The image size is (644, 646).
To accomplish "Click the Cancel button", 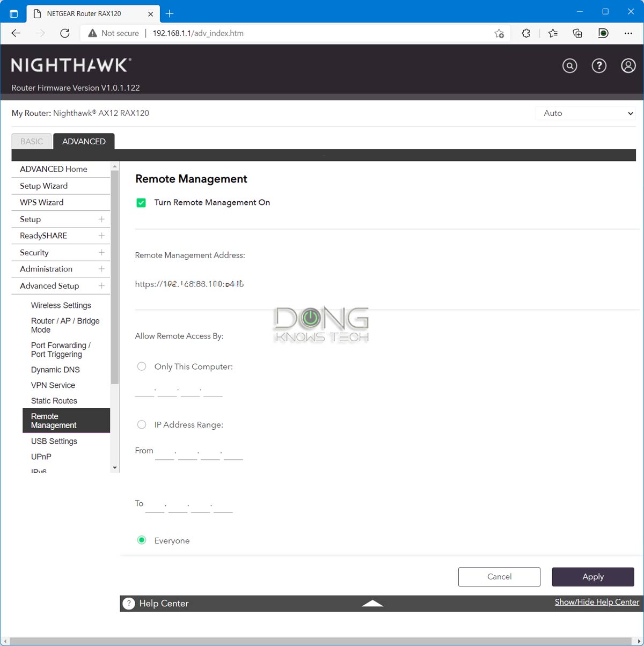I will pyautogui.click(x=499, y=577).
